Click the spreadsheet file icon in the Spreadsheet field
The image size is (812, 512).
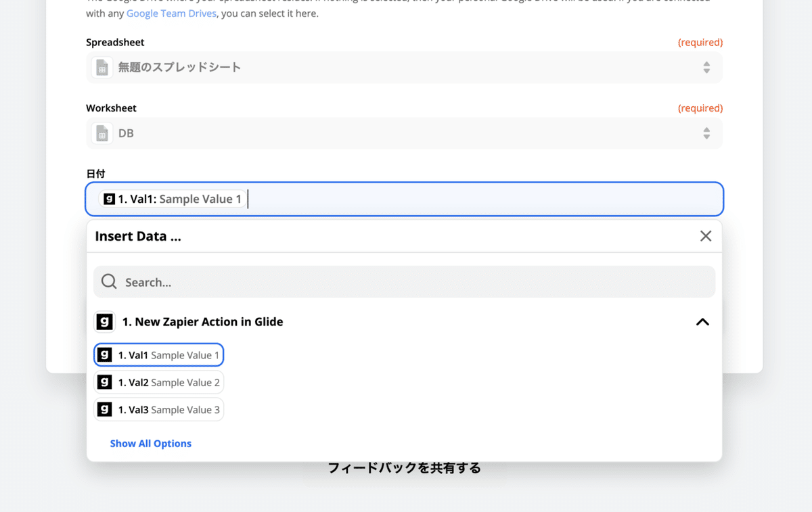[101, 68]
